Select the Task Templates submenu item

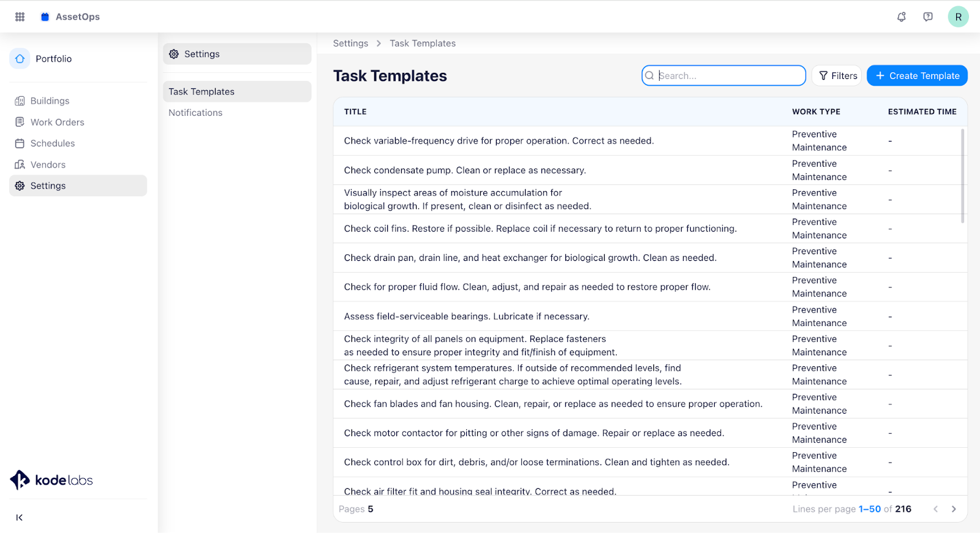pos(237,92)
